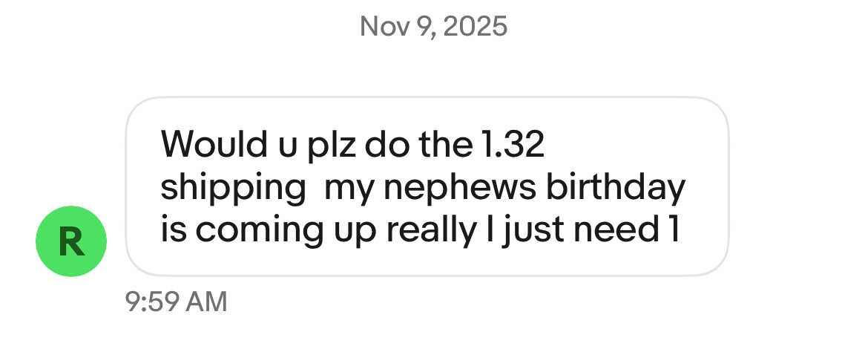Click the word "really" in message
Viewport: 868px width, 352px height.
tap(430, 230)
